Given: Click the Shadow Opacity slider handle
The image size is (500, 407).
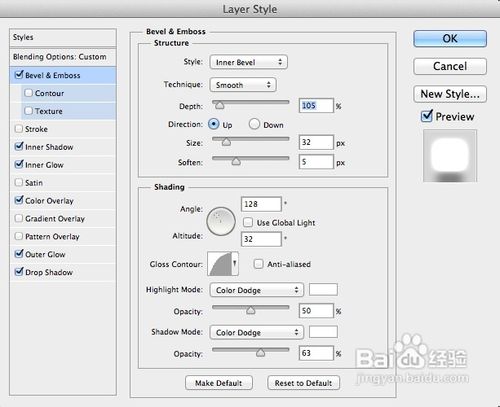Looking at the screenshot, I should [260, 352].
